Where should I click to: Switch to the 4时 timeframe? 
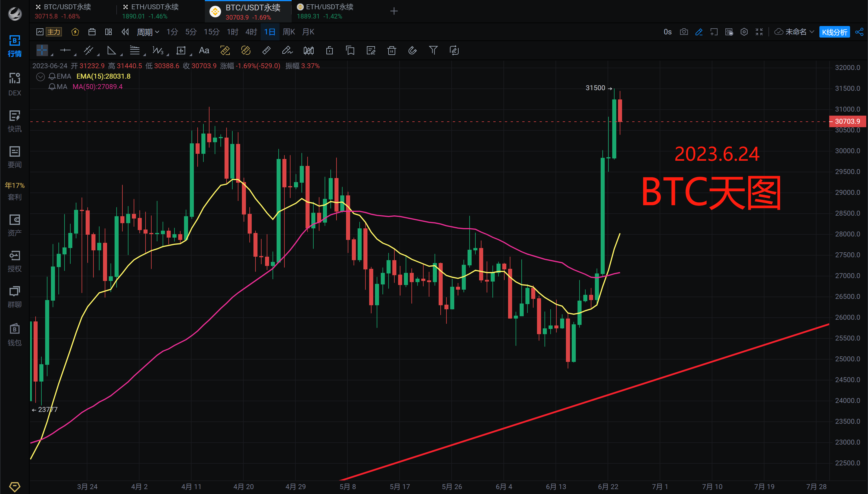point(251,32)
